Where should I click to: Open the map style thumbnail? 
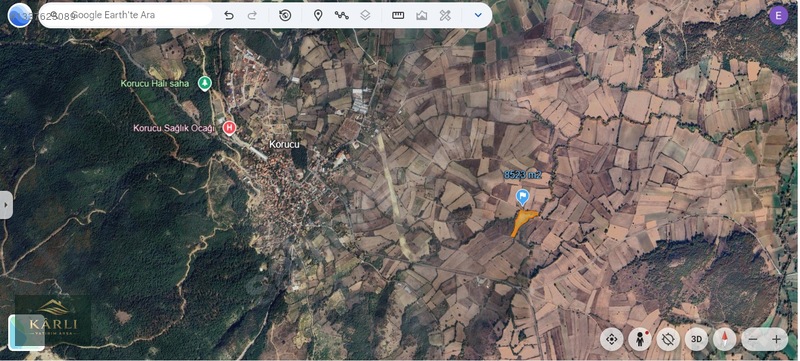26,332
